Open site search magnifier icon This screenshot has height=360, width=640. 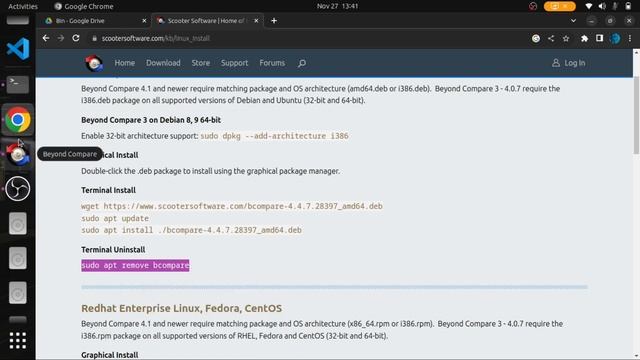(302, 63)
